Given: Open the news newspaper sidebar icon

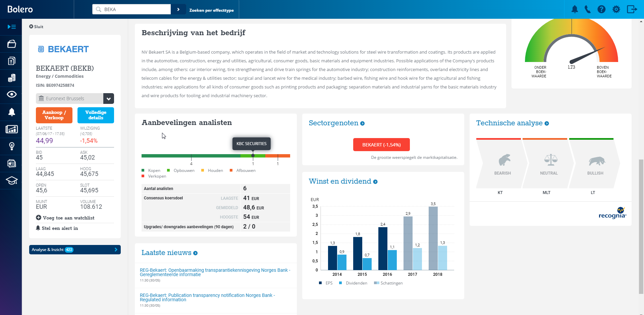Looking at the screenshot, I should pos(11,163).
